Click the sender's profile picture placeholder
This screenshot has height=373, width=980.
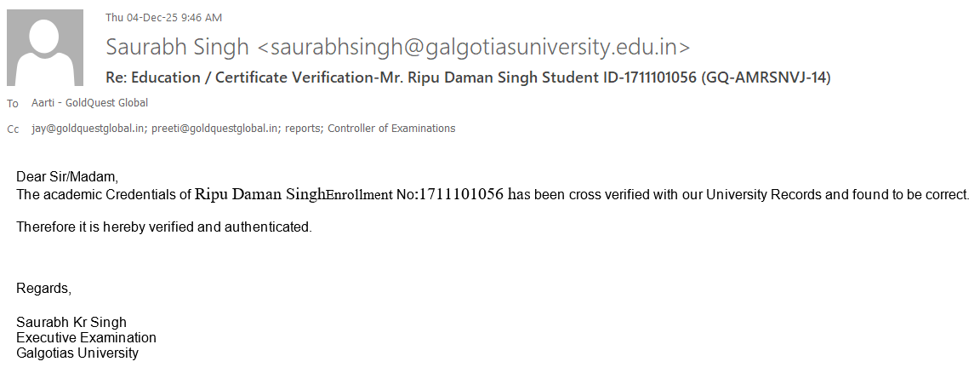44,49
